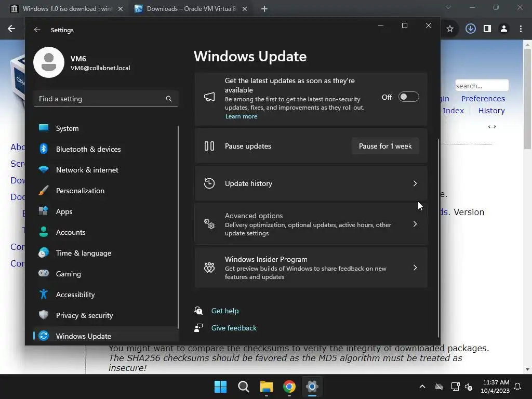Open notification bell in system tray
The height and width of the screenshot is (399, 532).
coord(518,387)
